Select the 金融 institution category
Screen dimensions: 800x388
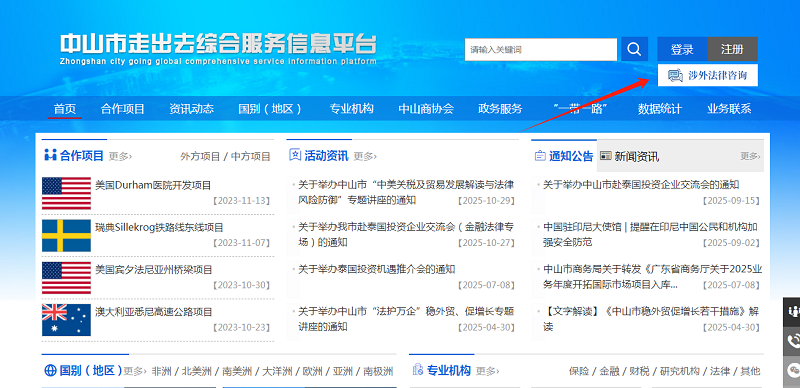(609, 371)
